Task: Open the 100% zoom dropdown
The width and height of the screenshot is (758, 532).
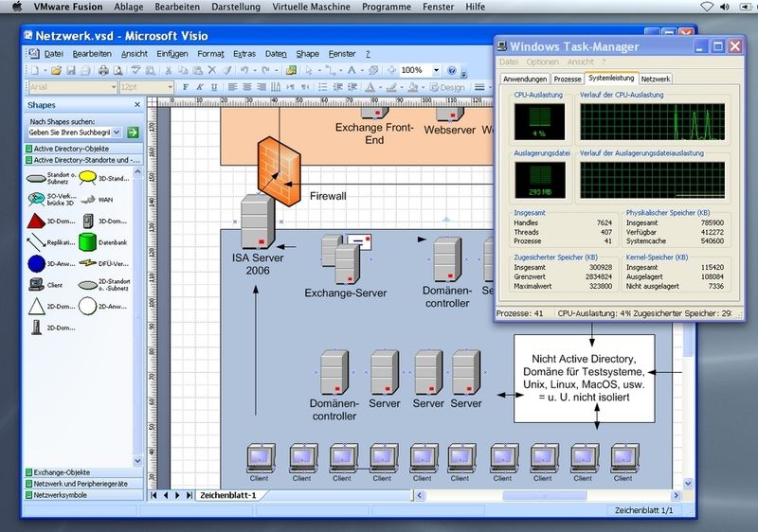Action: pyautogui.click(x=436, y=70)
